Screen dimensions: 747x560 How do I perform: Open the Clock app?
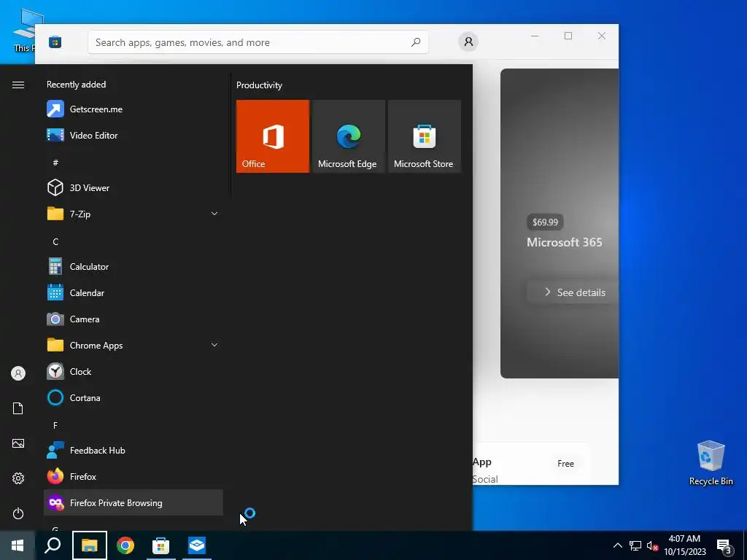pyautogui.click(x=133, y=371)
